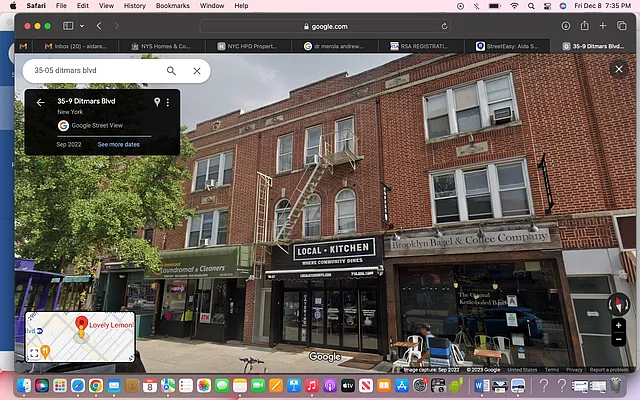
Task: Close Street View with top-right X
Action: click(618, 69)
